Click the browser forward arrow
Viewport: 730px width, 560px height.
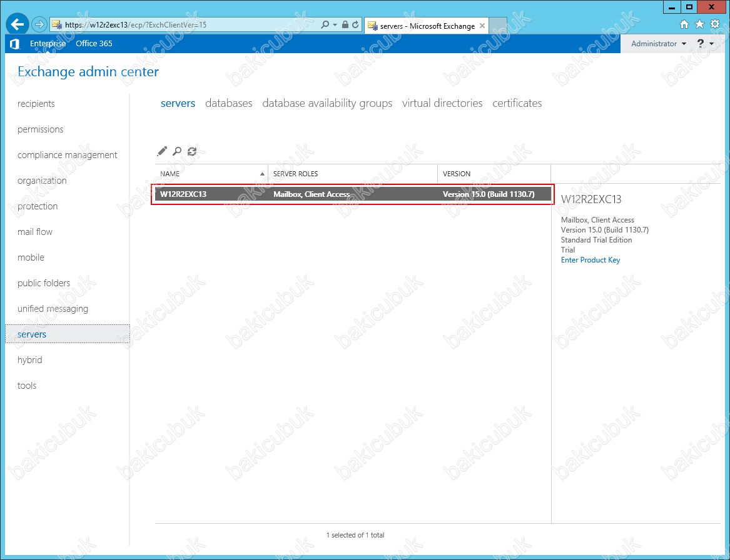[x=39, y=24]
